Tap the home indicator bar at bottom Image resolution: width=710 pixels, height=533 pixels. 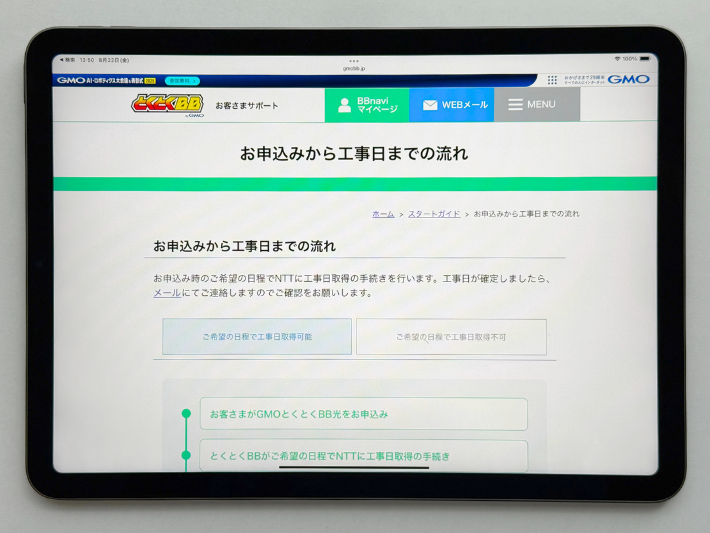[354, 467]
